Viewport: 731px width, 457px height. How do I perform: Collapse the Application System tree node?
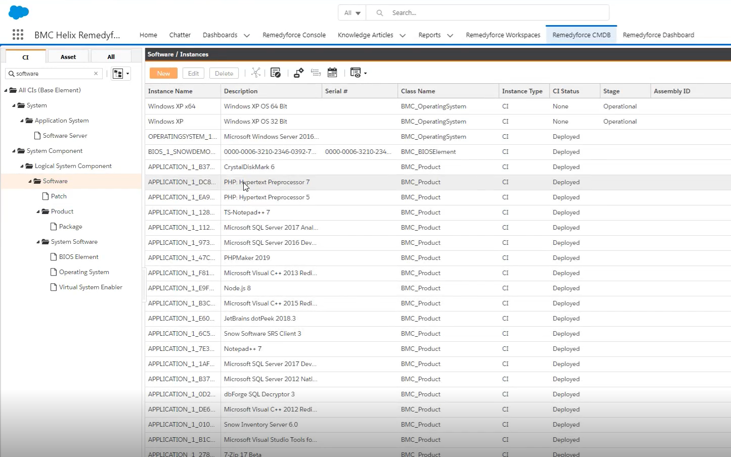22,121
